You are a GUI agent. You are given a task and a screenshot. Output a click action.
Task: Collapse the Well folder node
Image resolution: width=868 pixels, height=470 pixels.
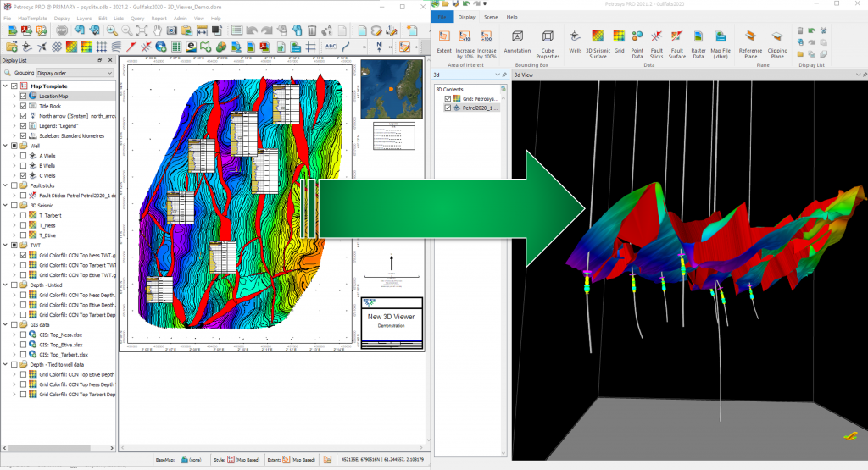coord(6,146)
